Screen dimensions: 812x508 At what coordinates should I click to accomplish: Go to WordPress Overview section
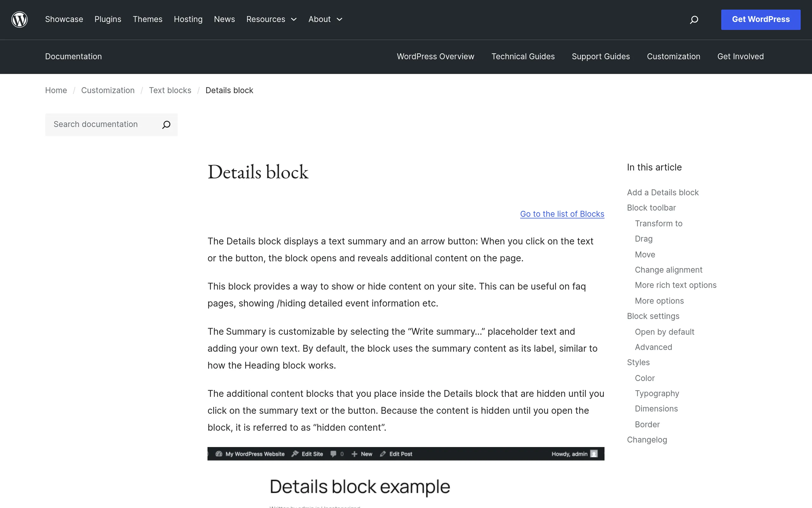[435, 57]
